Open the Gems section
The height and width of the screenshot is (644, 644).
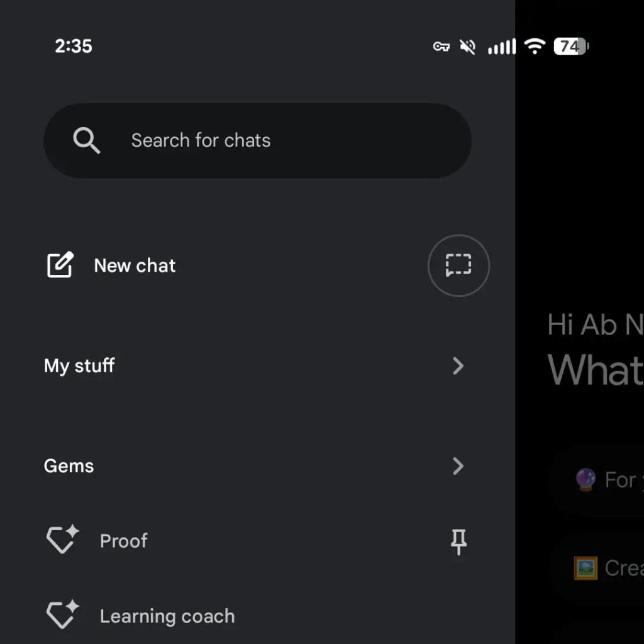coord(69,466)
